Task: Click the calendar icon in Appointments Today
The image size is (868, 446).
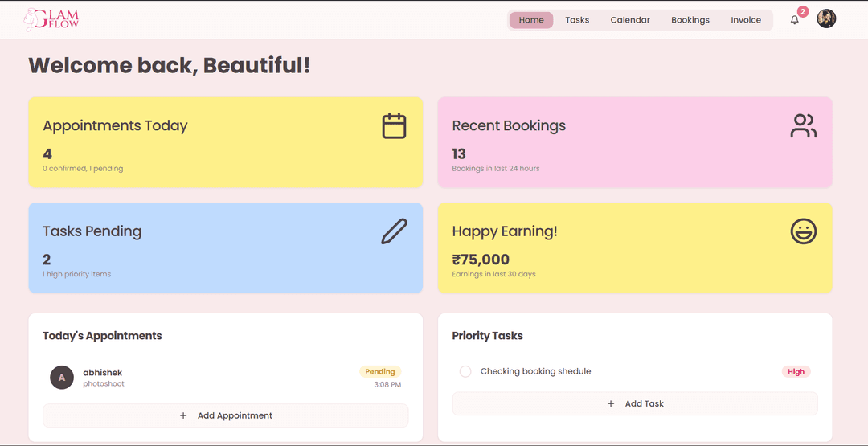Action: [x=394, y=126]
